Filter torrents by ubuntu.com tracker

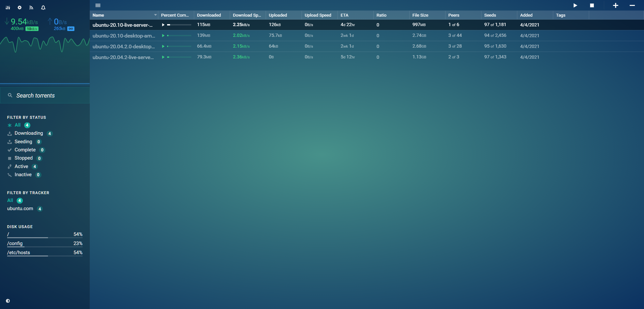(x=20, y=209)
